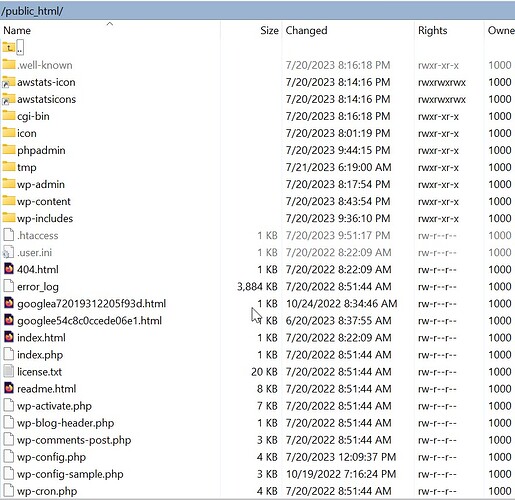Click the license.txt text file icon
Image resolution: width=515 pixels, height=500 pixels.
(x=9, y=371)
